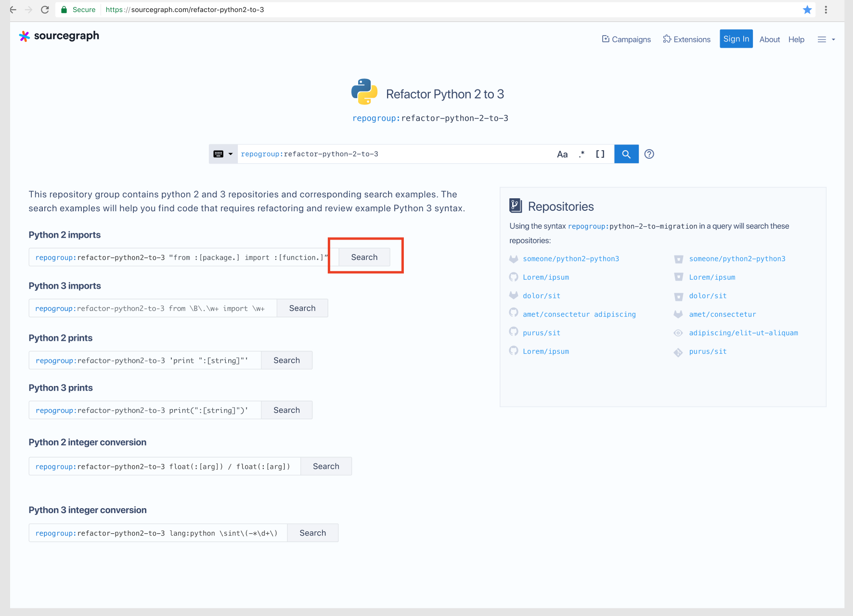
Task: Click GitHub icon beside first left Lorem/ipsum
Action: pyautogui.click(x=514, y=277)
